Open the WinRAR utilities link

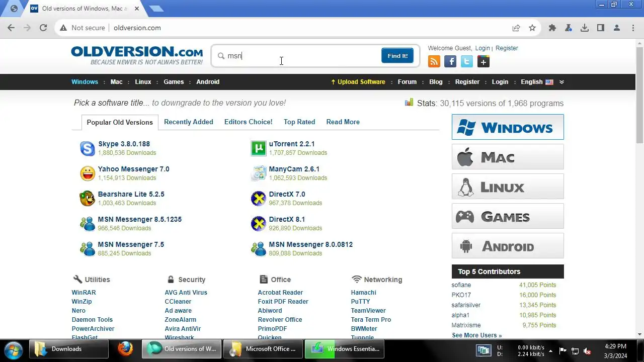tap(84, 293)
